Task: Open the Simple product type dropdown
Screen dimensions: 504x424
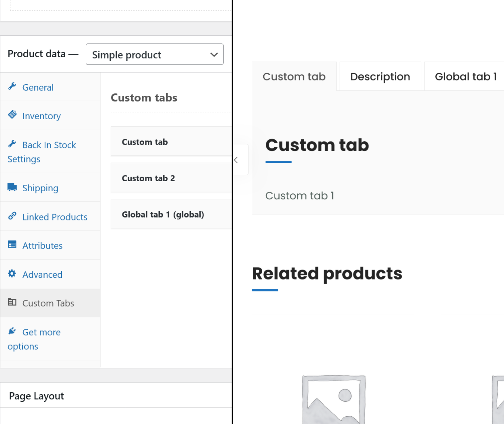Action: (154, 55)
